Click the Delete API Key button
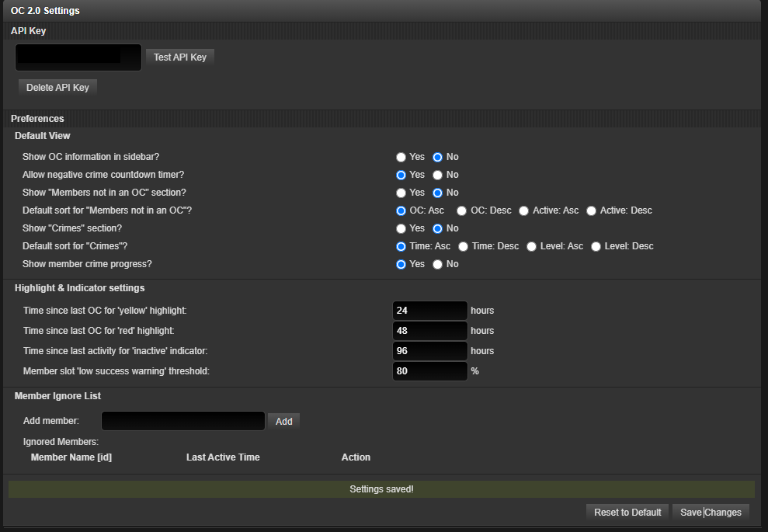Screen dimensions: 768x532 57,88
